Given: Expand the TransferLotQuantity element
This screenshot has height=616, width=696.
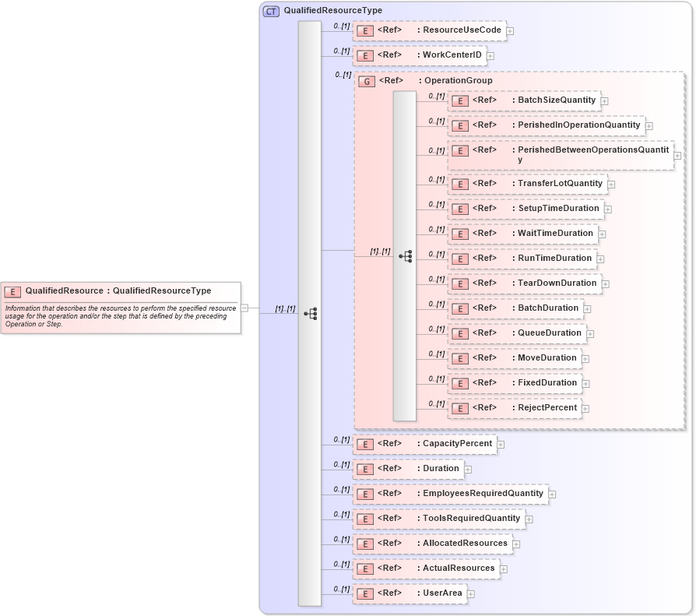Looking at the screenshot, I should (x=611, y=184).
